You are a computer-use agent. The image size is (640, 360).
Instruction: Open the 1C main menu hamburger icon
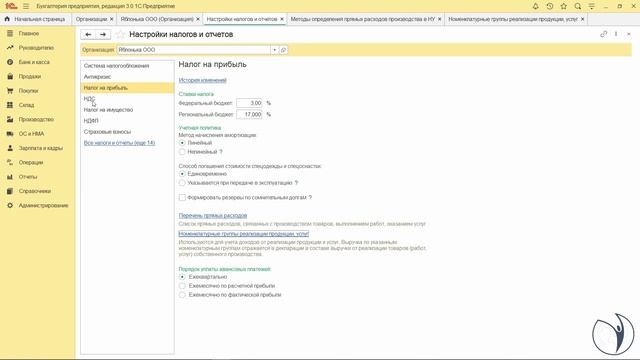point(26,6)
